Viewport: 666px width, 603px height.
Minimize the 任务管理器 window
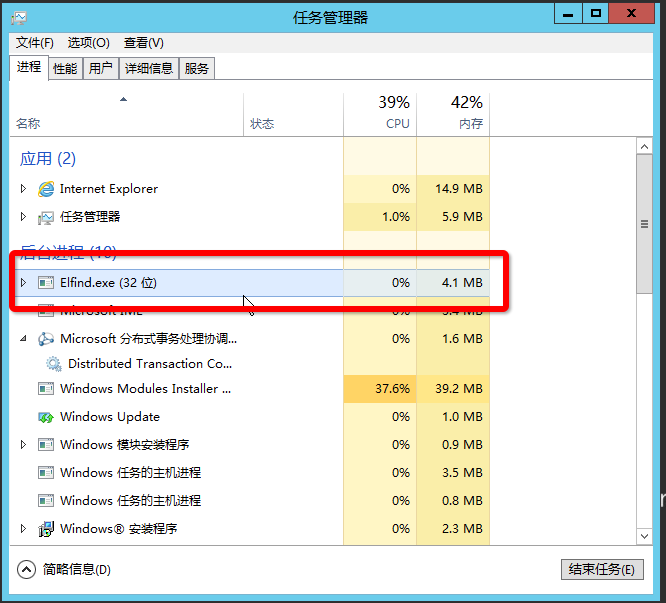[x=568, y=14]
